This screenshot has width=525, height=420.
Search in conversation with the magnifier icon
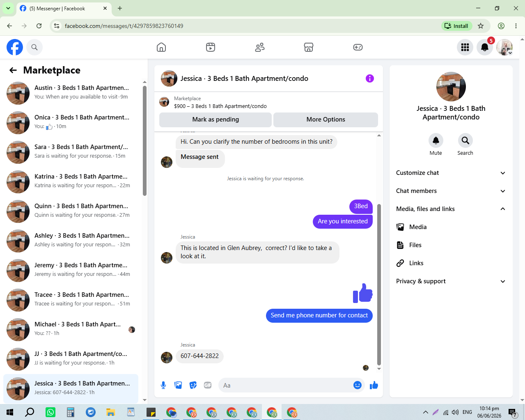[x=465, y=140]
